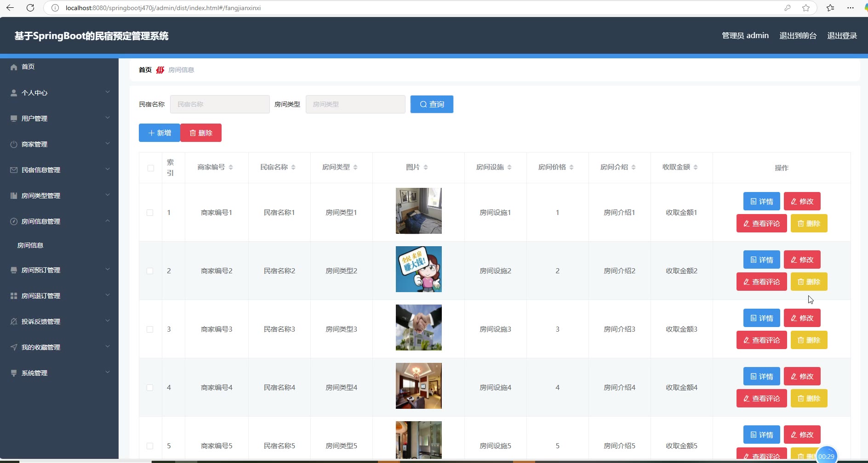Screen dimensions: 868x463
Task: Select the checkbox for row 商家编号5
Action: coord(150,446)
